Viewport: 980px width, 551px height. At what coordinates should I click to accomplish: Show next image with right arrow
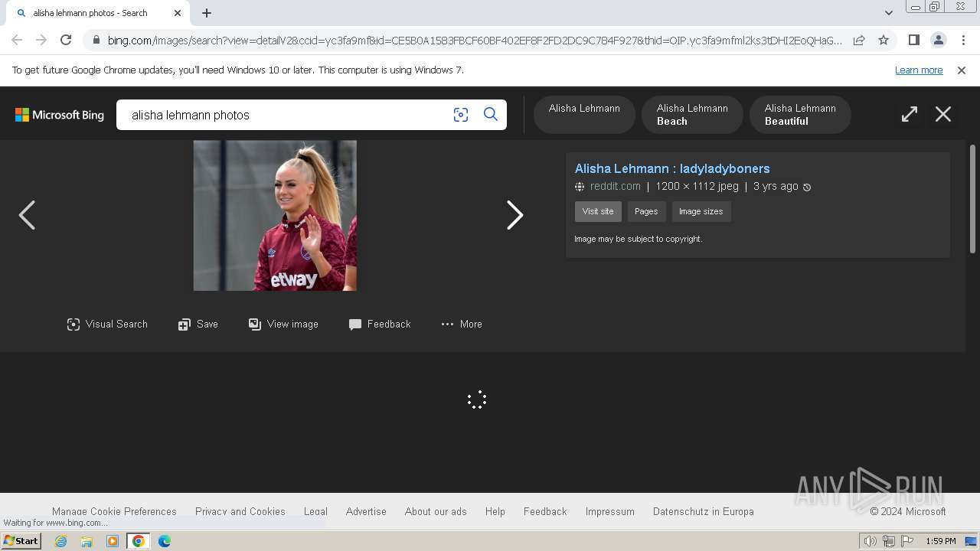click(x=515, y=215)
